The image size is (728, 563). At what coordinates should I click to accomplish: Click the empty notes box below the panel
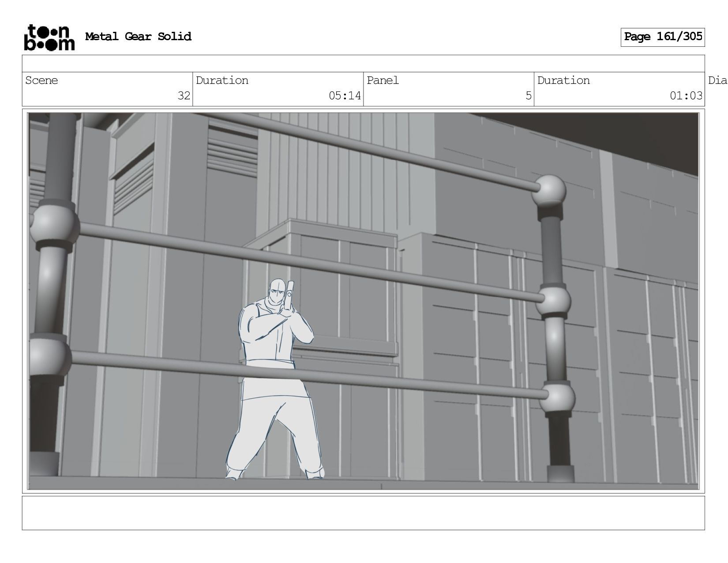click(363, 513)
